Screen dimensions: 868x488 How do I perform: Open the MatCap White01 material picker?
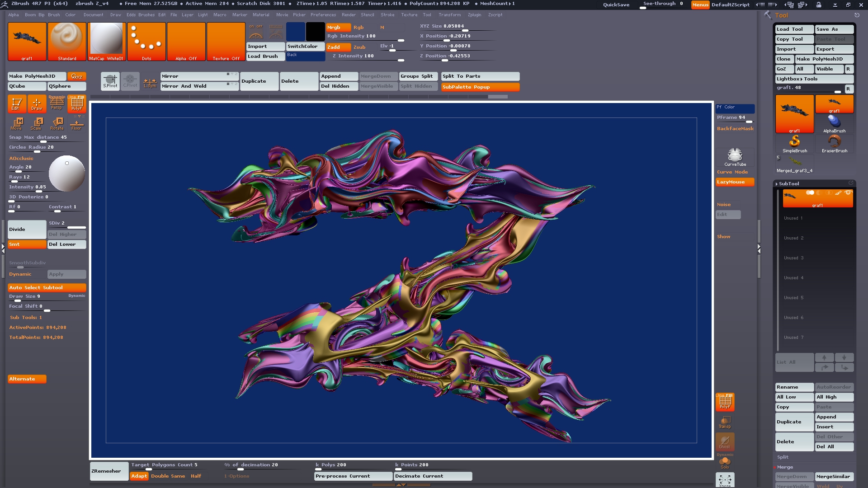pos(106,41)
